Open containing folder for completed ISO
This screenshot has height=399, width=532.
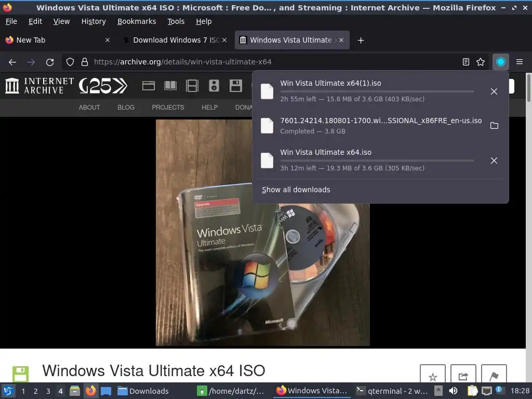coord(495,126)
